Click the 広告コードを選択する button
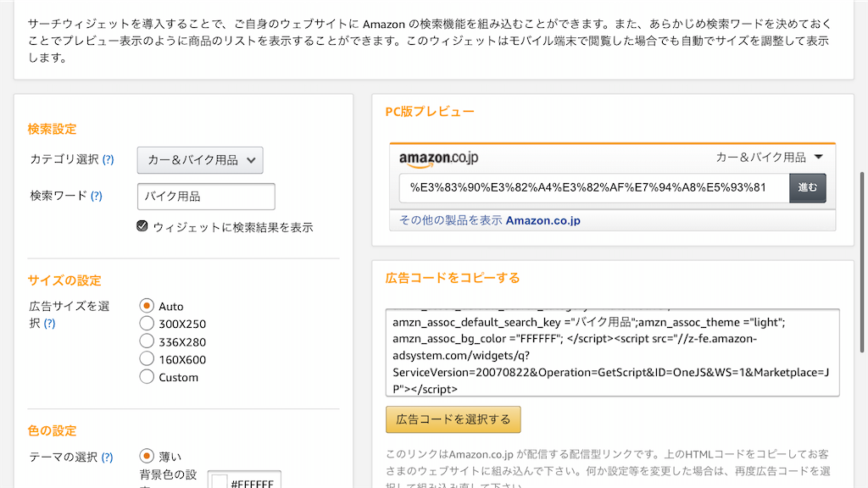 tap(453, 419)
